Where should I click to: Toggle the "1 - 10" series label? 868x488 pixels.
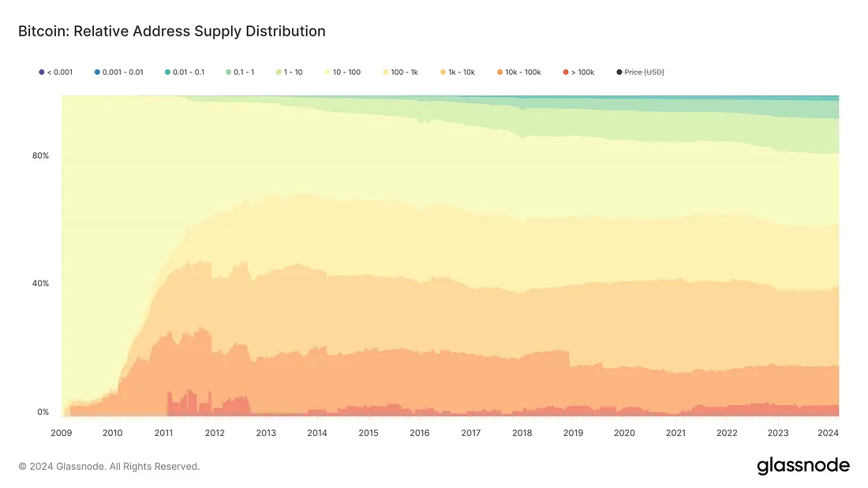pyautogui.click(x=293, y=73)
